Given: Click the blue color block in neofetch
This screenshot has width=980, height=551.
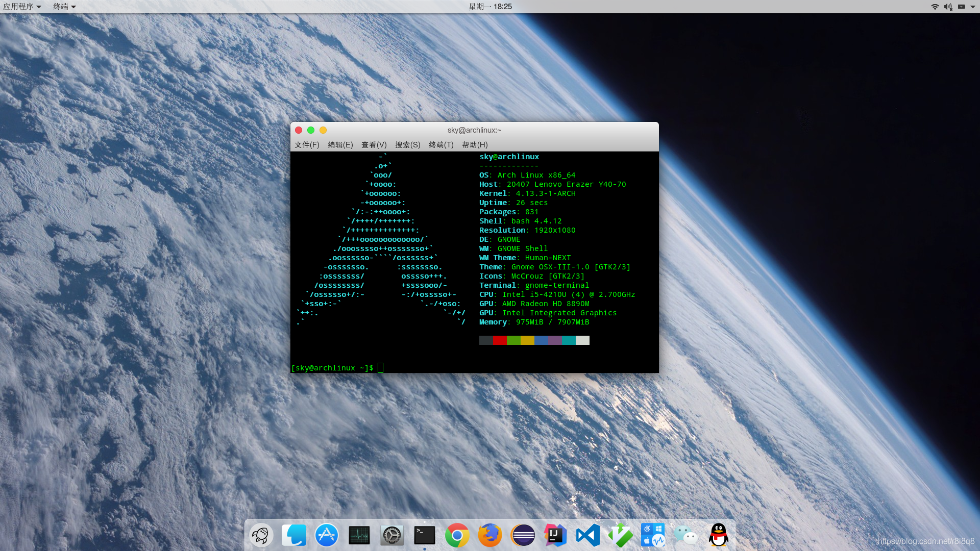Looking at the screenshot, I should (x=541, y=340).
